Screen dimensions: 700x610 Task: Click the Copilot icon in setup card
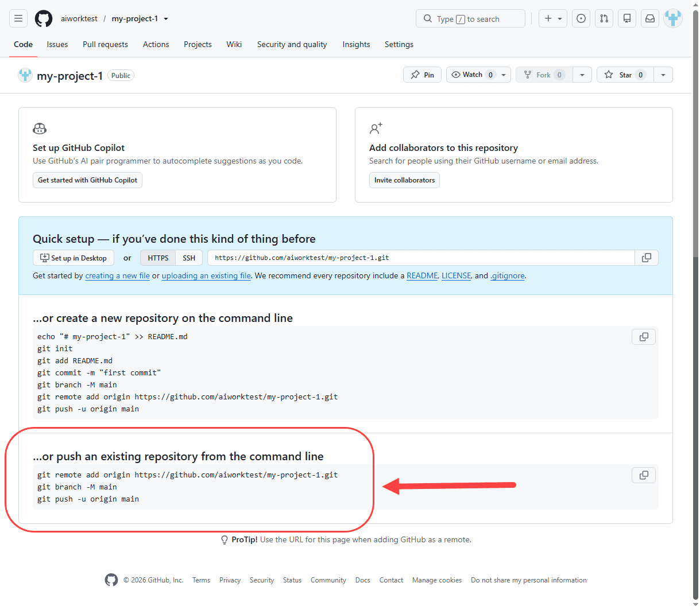coord(40,129)
